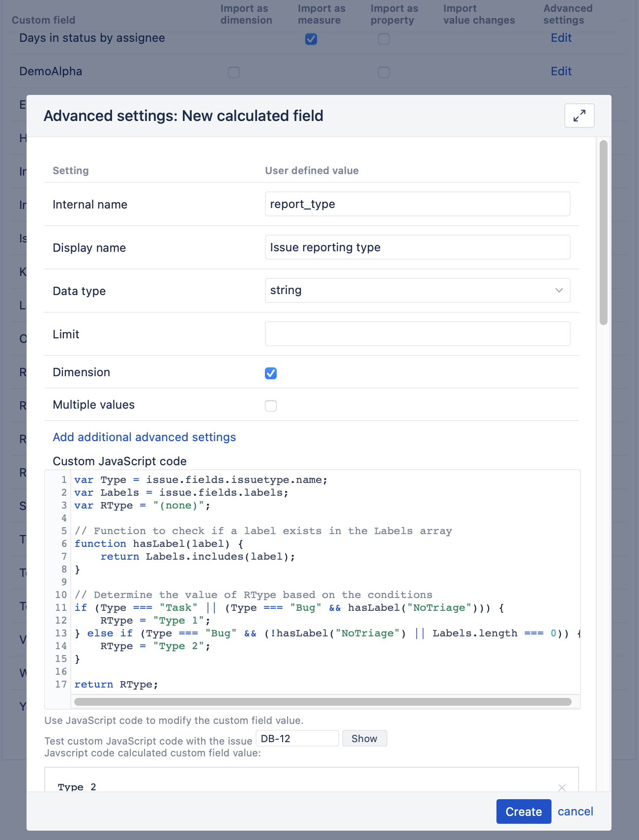This screenshot has height=840, width=639.
Task: Click the Custom JavaScript code label
Action: (x=119, y=461)
